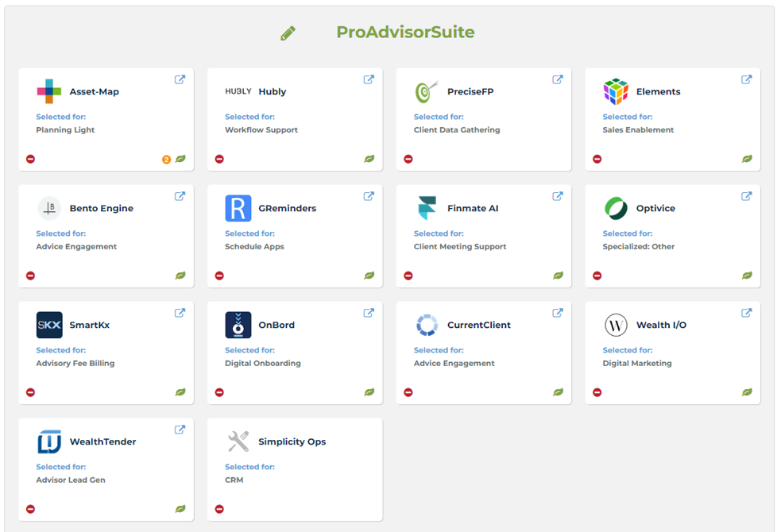Remove Bento Engine with the red minus
The height and width of the screenshot is (532, 781).
pos(30,276)
